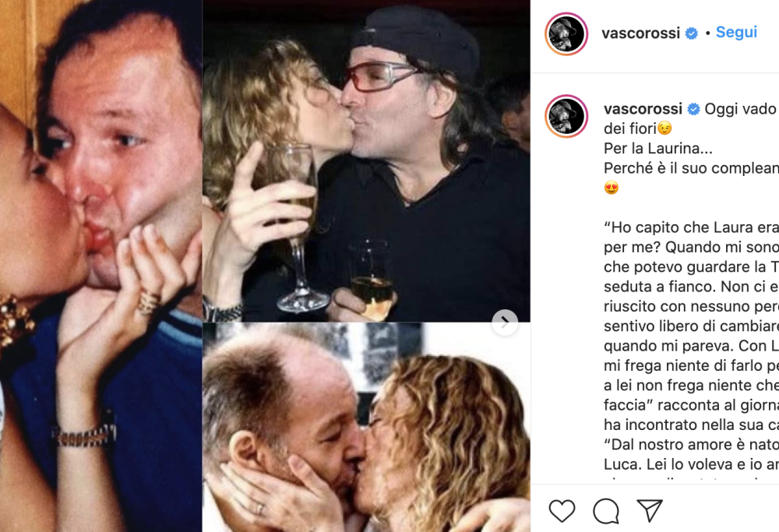Open the vascorossi username link in the caption
Screen dimensions: 779x532
pos(642,109)
